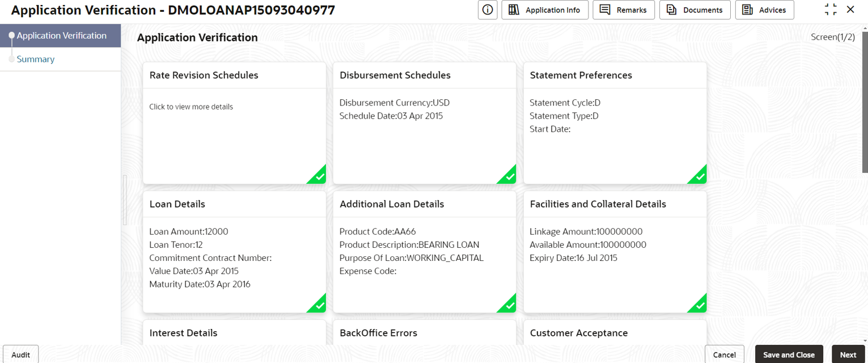Click 'Expiry Date:16 Jul 2015' text
The image size is (868, 363).
[573, 258]
